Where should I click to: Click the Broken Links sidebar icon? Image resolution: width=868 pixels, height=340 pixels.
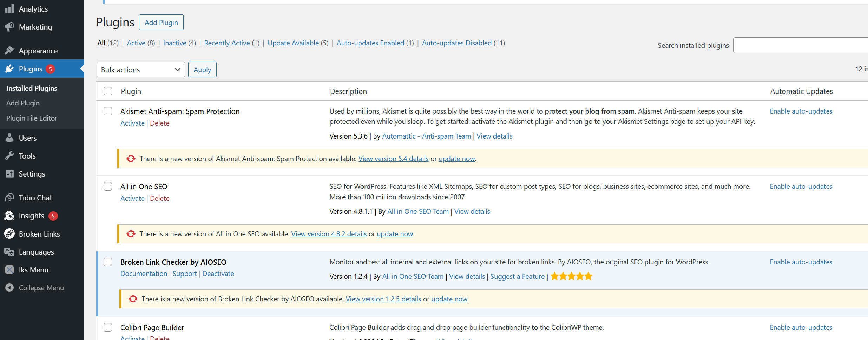coord(9,234)
